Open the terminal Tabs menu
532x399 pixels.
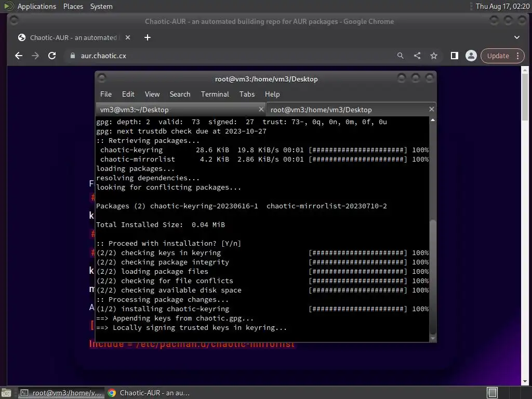(x=247, y=95)
